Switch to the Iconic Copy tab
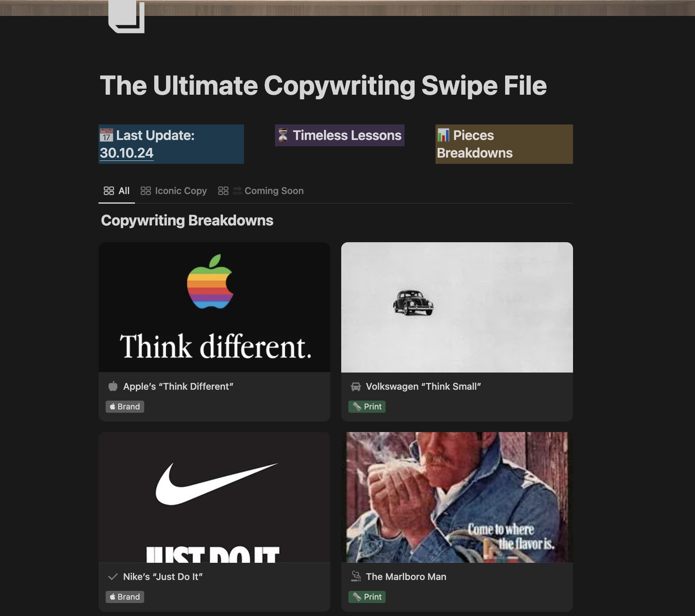 point(181,191)
